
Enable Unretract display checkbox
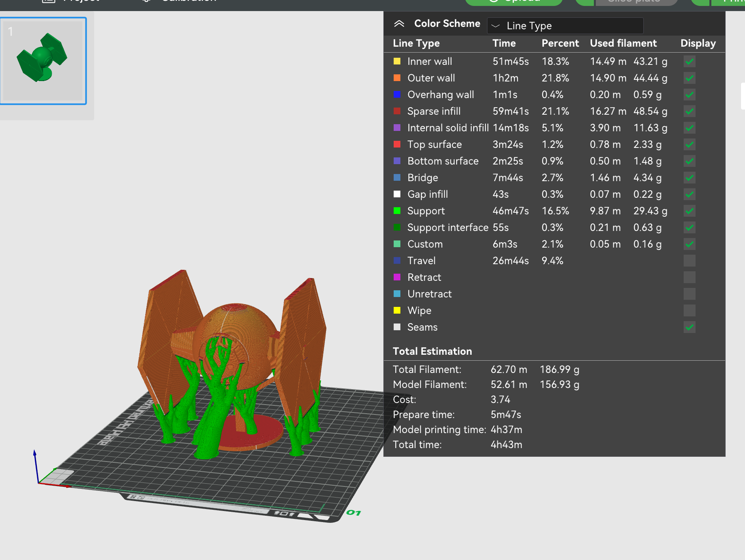click(x=689, y=294)
